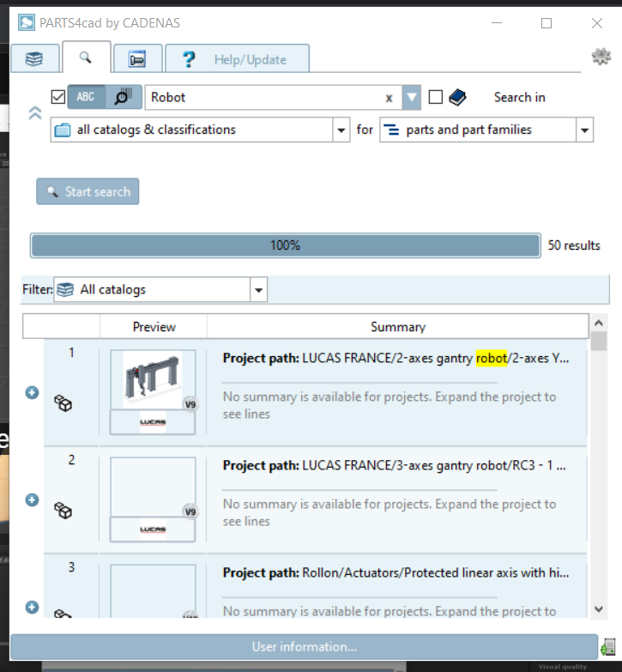
Task: Click the results scrollbar thumb
Action: pyautogui.click(x=599, y=342)
